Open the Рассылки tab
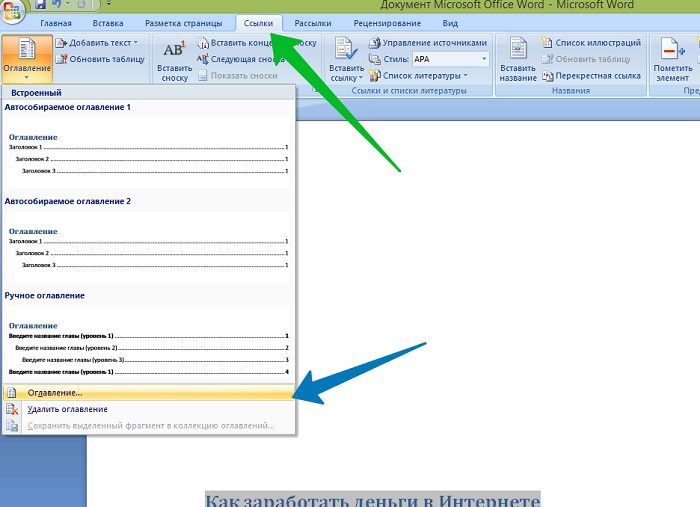This screenshot has width=700, height=507. point(313,23)
